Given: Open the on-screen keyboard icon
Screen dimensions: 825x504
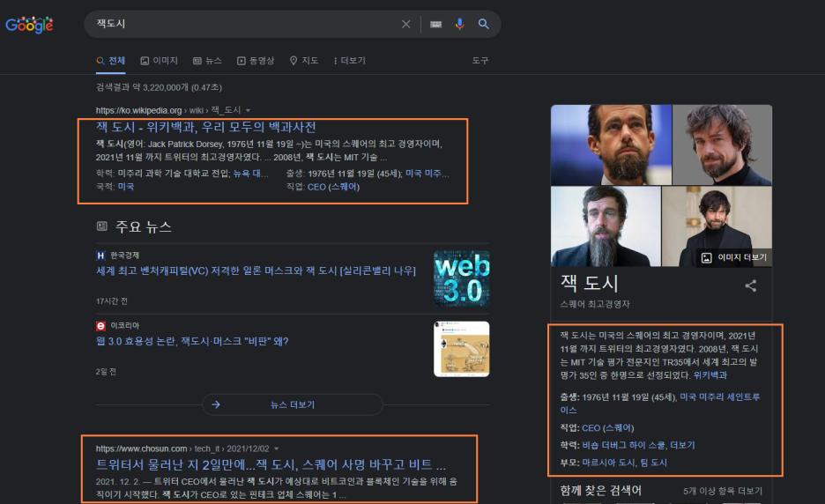Looking at the screenshot, I should (x=435, y=24).
